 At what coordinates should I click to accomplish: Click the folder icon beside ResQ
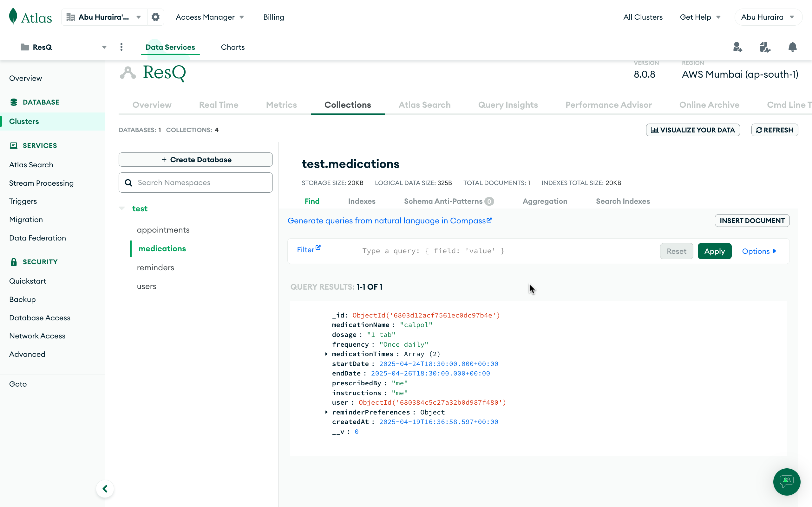(x=24, y=47)
